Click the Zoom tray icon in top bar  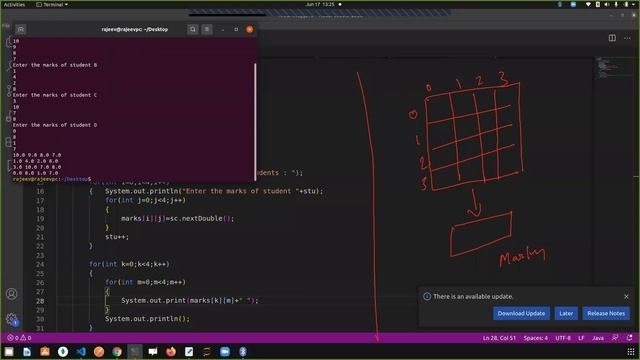(573, 4)
